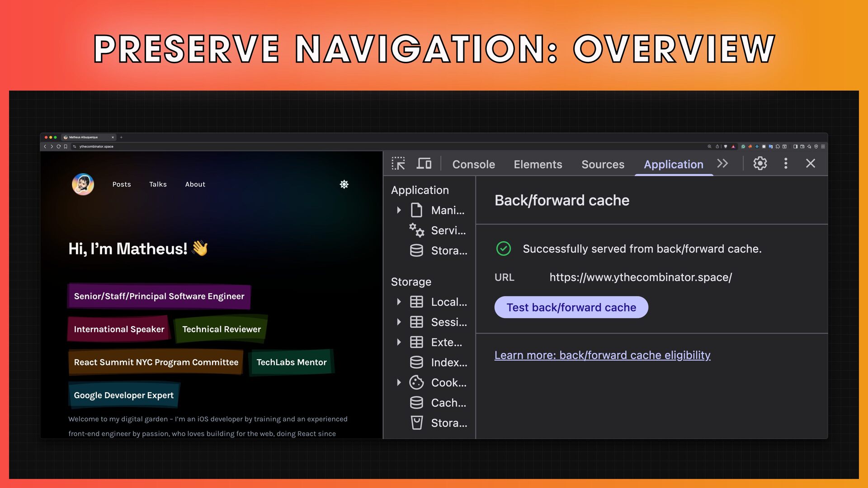
Task: Expand the Manifest tree item
Action: [x=399, y=210]
